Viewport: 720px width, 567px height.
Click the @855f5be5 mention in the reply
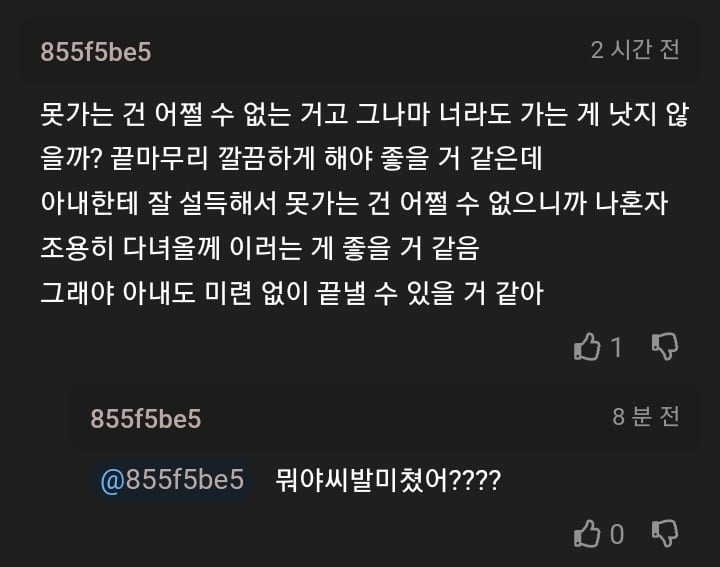[172, 480]
